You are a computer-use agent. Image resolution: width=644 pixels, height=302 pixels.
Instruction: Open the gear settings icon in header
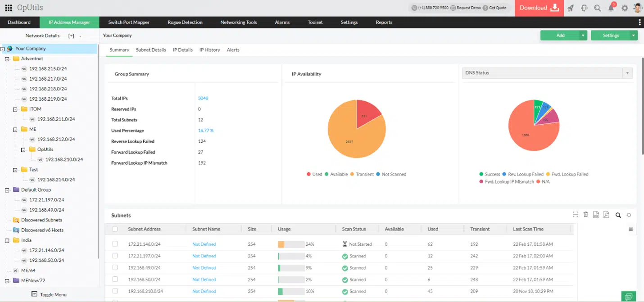click(625, 8)
